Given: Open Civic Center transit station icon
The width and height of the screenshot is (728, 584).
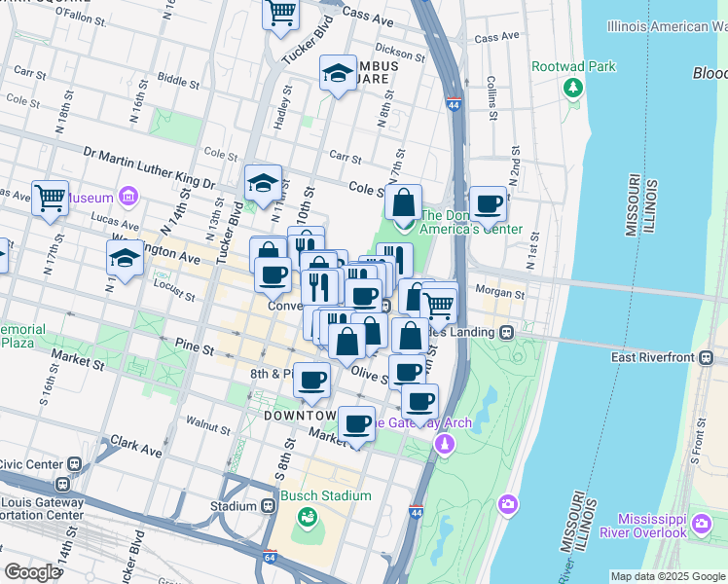Looking at the screenshot, I should point(74,463).
